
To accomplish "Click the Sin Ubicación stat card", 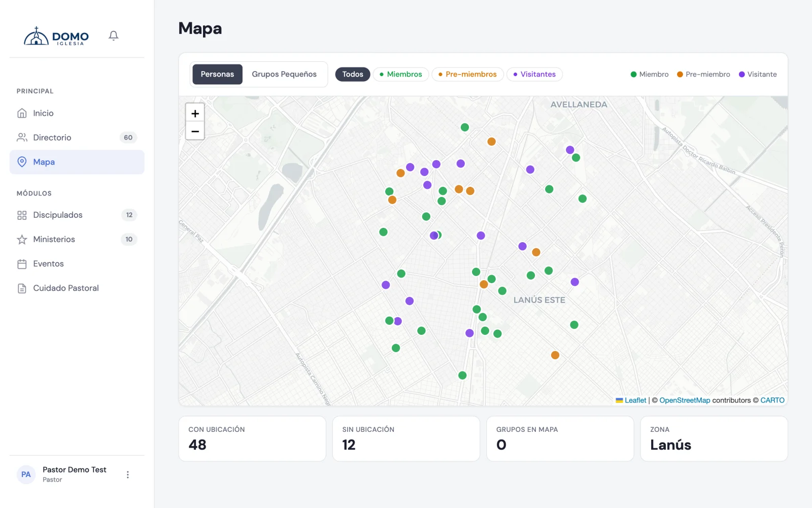I will tap(406, 439).
